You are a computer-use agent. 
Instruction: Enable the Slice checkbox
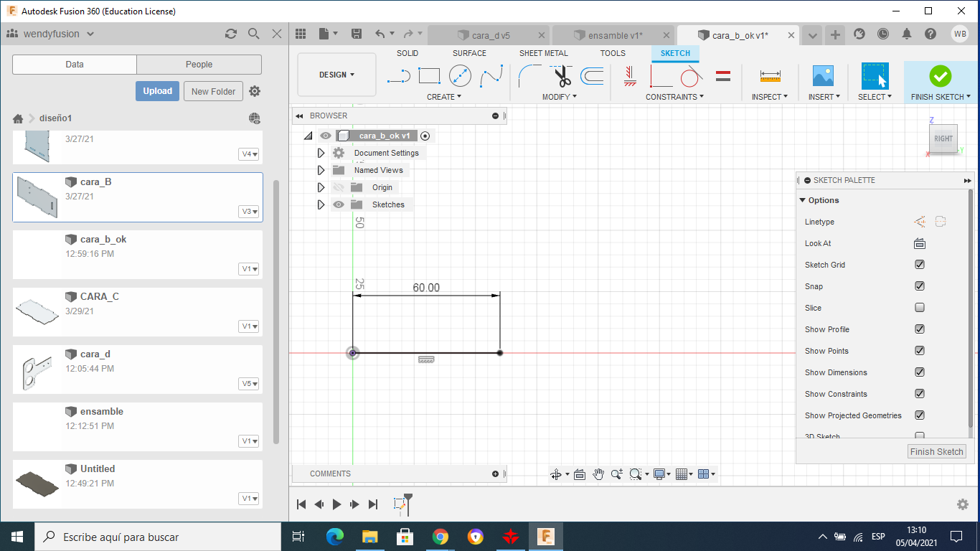(x=920, y=308)
